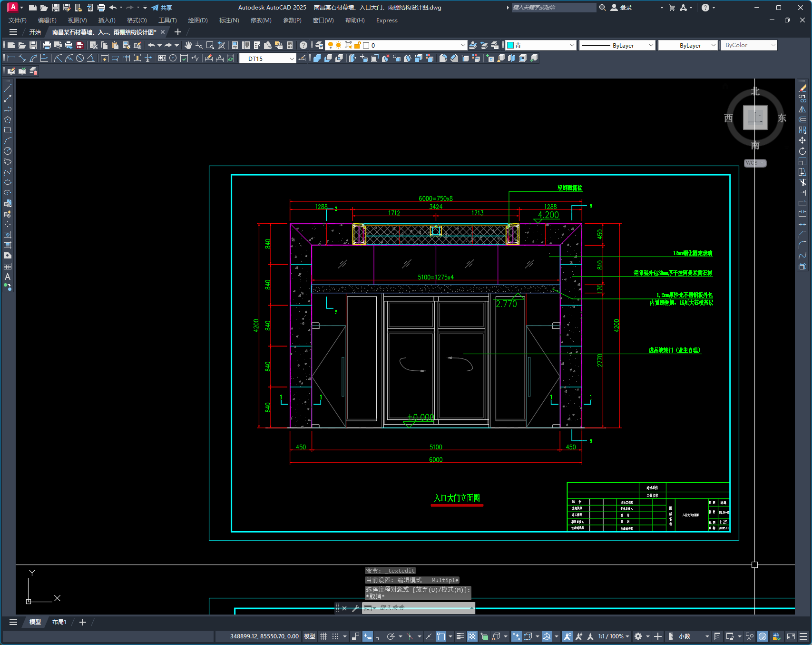The width and height of the screenshot is (812, 645).
Task: Toggle drawing grid display in status bar
Action: point(324,636)
